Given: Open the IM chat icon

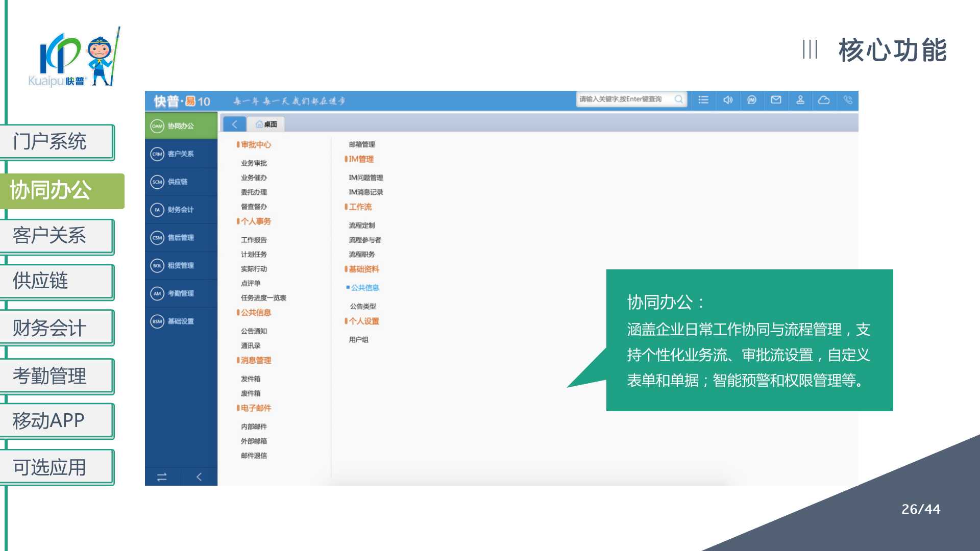Looking at the screenshot, I should 752,100.
